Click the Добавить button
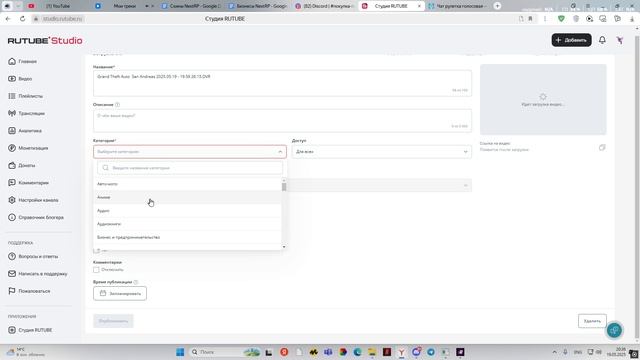Screen dimensions: 640x360 571,40
